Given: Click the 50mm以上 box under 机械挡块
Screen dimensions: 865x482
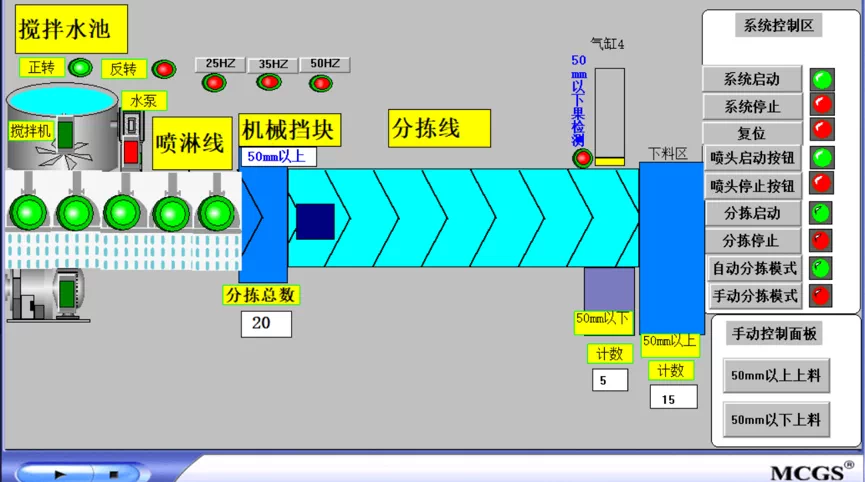Looking at the screenshot, I should tap(279, 157).
